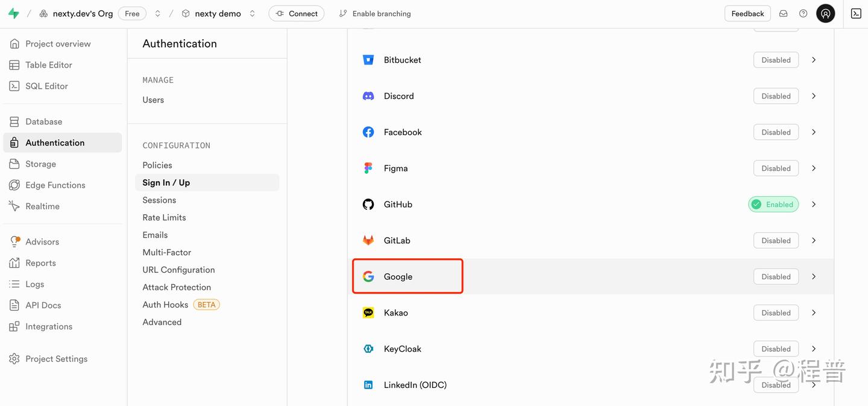
Task: Click Enable branching in the top bar
Action: pyautogui.click(x=375, y=13)
